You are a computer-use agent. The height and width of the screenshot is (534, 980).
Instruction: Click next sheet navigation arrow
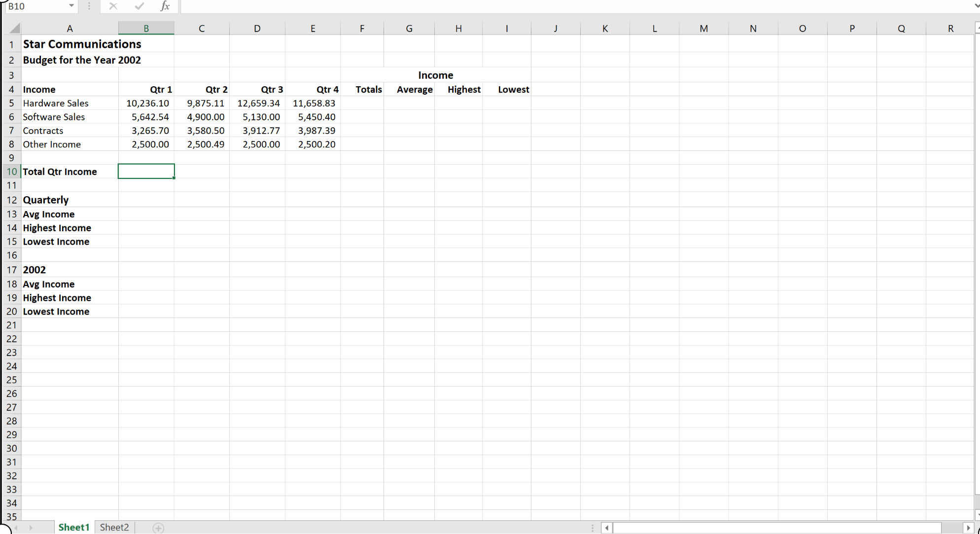click(x=31, y=528)
